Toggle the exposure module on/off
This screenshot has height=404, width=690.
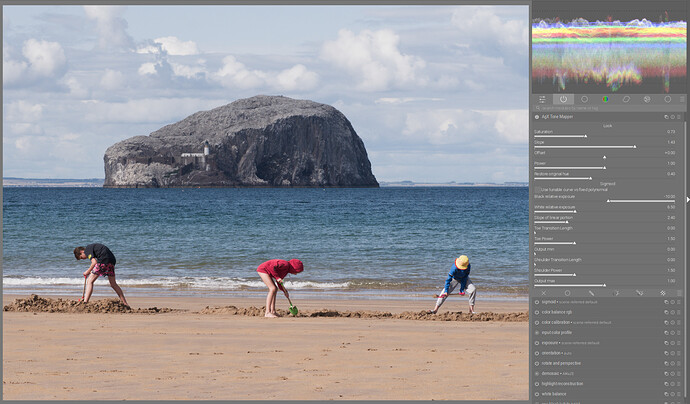(536, 343)
